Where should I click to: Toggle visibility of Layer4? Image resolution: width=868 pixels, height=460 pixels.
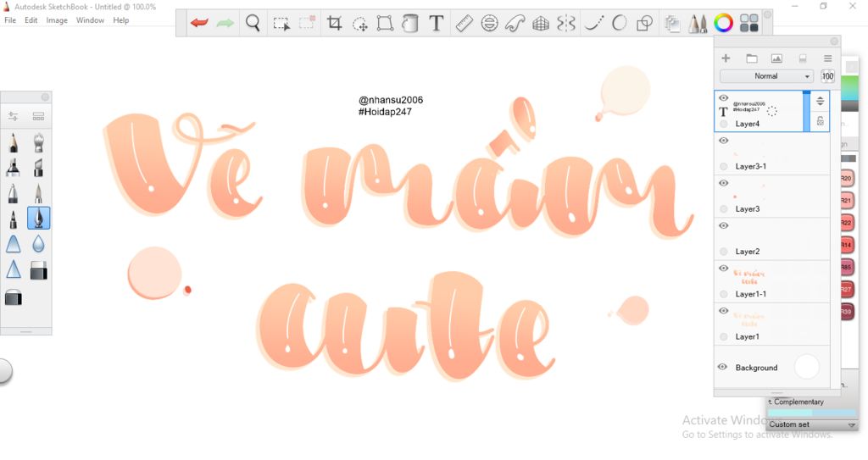point(723,98)
